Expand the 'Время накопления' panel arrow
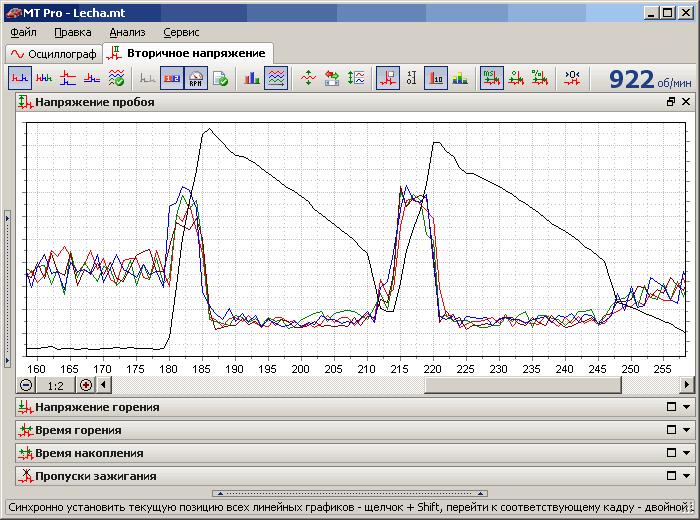 [x=686, y=453]
